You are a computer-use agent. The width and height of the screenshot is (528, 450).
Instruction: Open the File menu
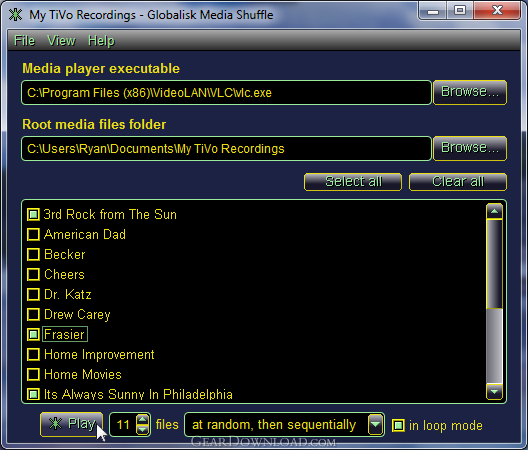(24, 41)
